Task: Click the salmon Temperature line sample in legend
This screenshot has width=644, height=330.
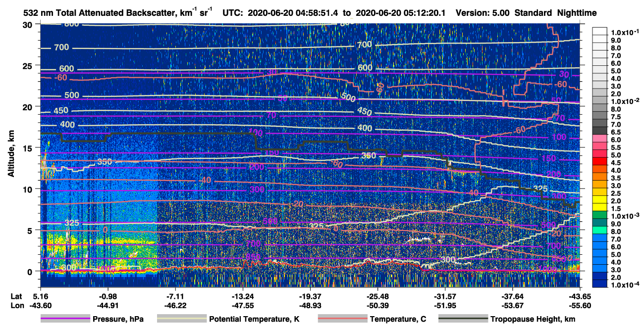Action: tap(342, 319)
